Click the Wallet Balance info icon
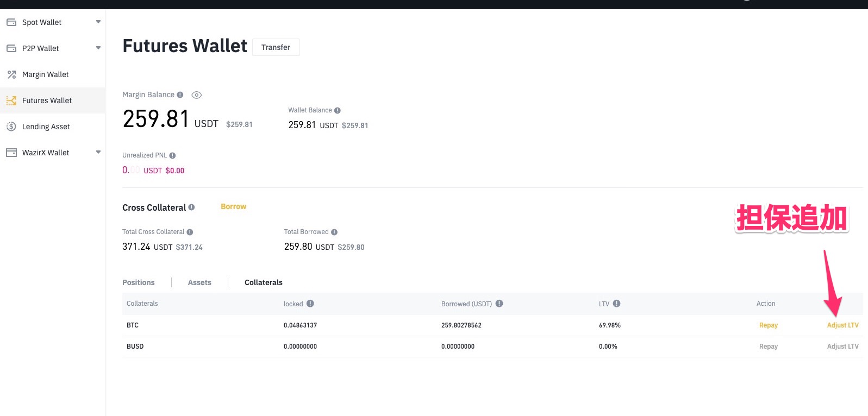868x416 pixels. (338, 110)
